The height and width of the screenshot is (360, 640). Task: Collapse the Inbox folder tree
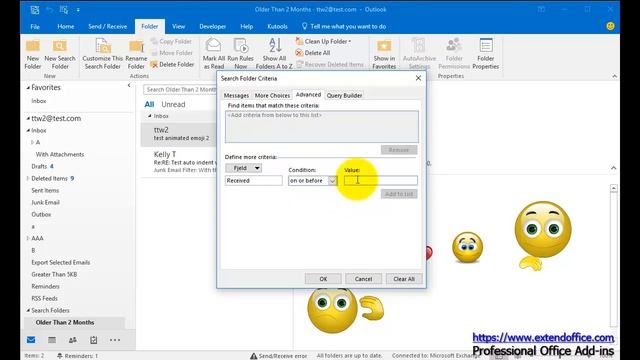28,131
